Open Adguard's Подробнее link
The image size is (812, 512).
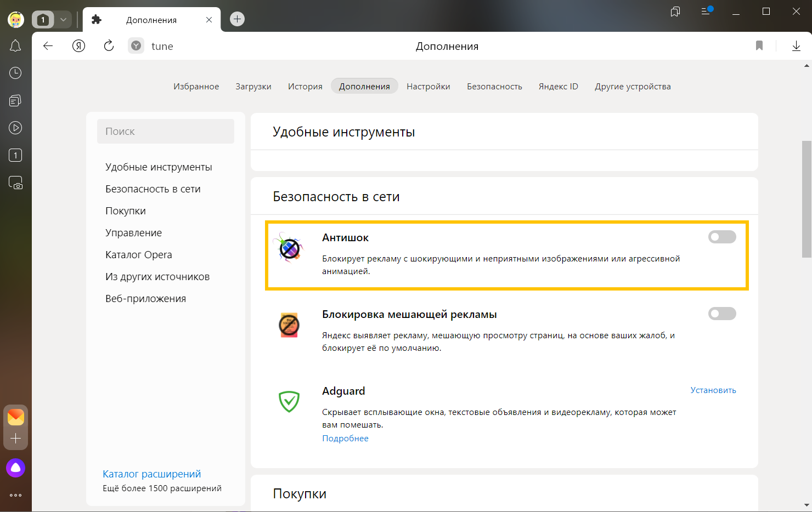pos(345,439)
